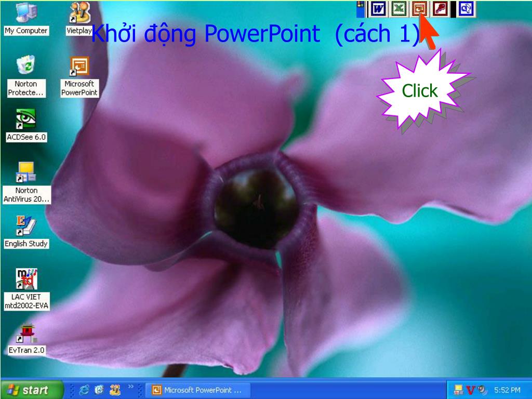Open the Start menu
The height and width of the screenshot is (399, 532).
32,390
